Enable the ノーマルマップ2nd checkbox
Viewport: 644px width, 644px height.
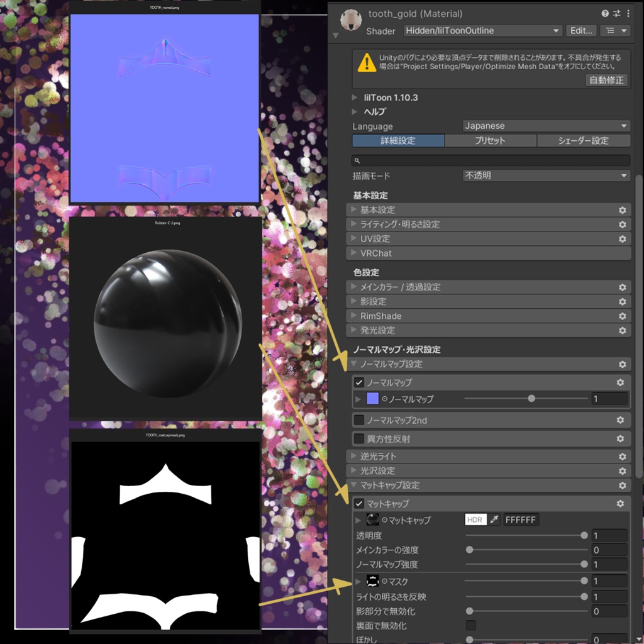[359, 420]
